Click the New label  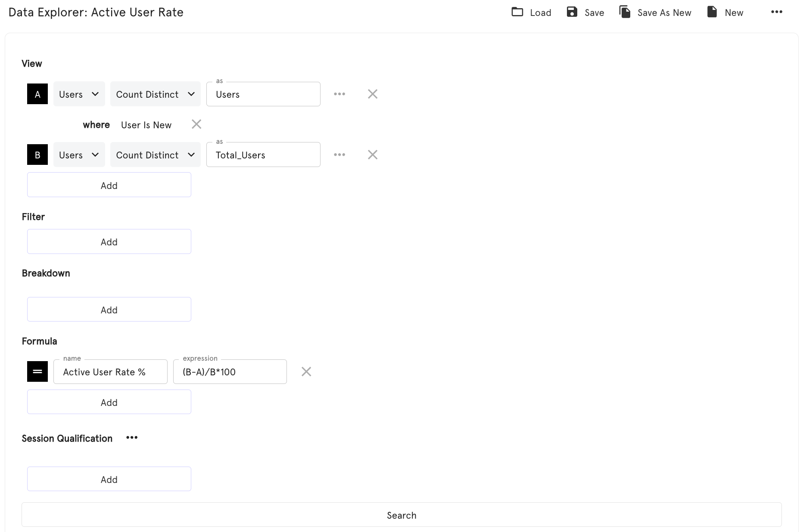(x=734, y=13)
